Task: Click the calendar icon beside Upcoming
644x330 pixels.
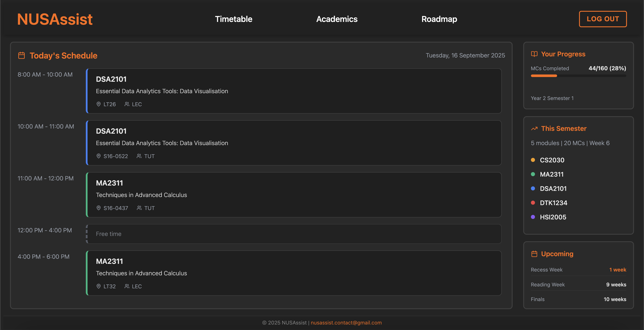Action: coord(534,254)
